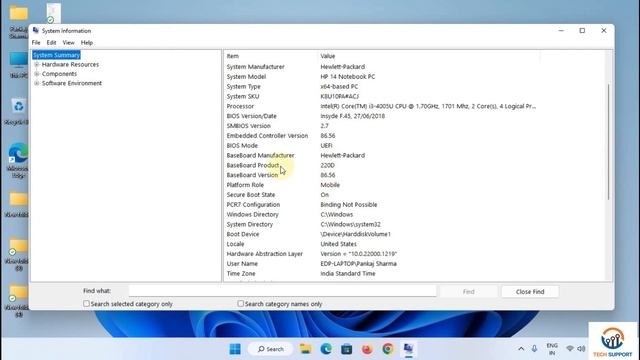
Task: Select System Summary in tree
Action: point(56,55)
